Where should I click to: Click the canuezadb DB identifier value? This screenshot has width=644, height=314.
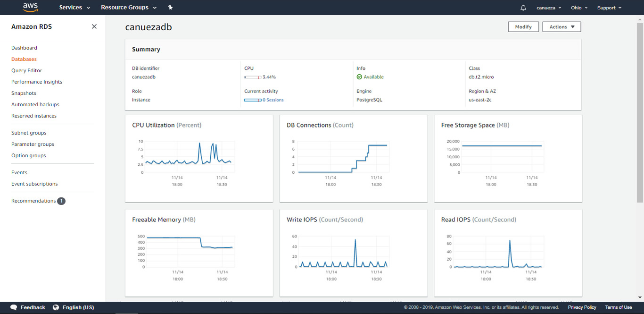[x=144, y=77]
